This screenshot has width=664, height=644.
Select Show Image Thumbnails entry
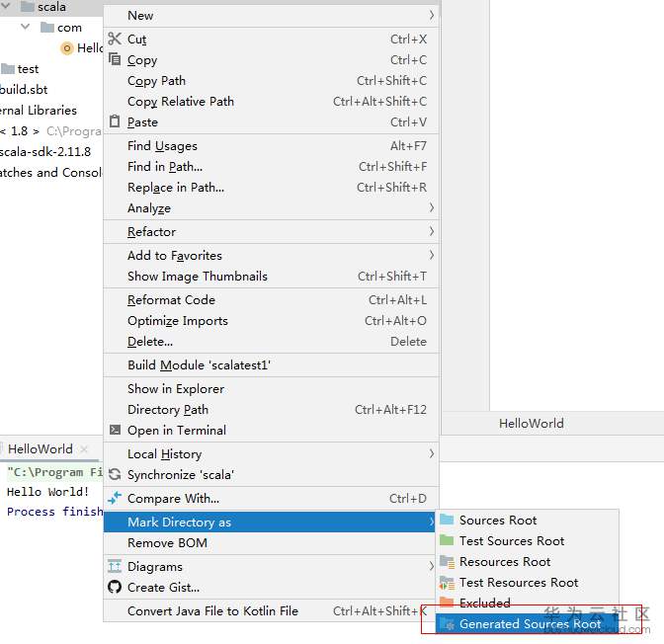pyautogui.click(x=271, y=276)
